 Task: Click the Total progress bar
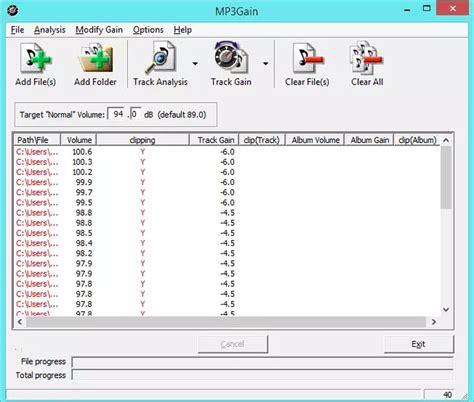tap(263, 375)
